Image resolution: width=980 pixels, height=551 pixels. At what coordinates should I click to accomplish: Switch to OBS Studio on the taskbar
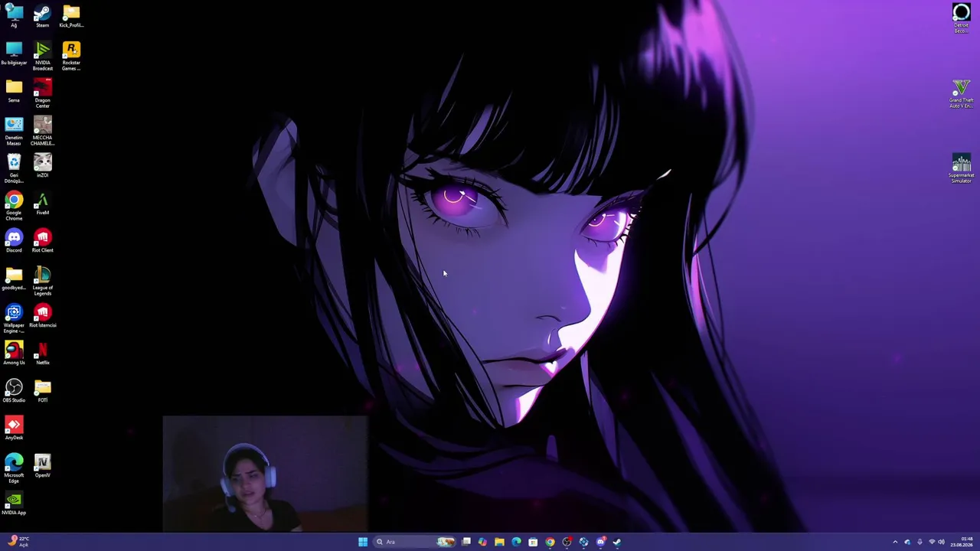pos(567,542)
